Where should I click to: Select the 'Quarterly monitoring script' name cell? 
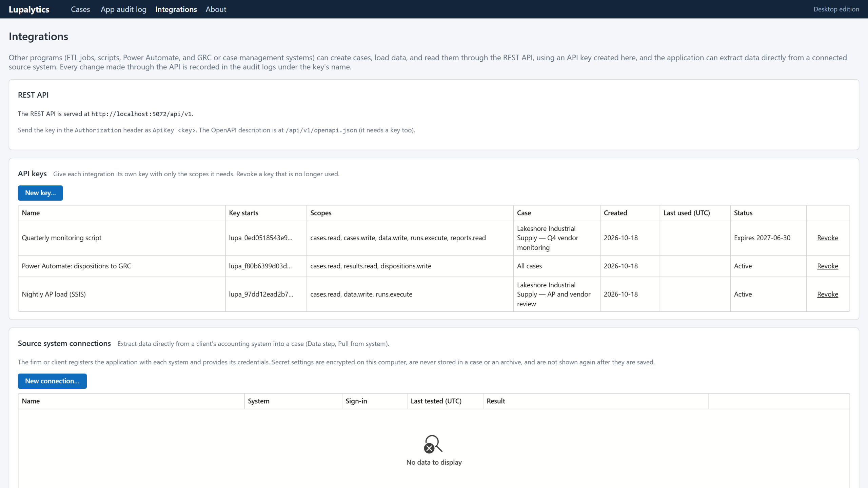pos(122,238)
